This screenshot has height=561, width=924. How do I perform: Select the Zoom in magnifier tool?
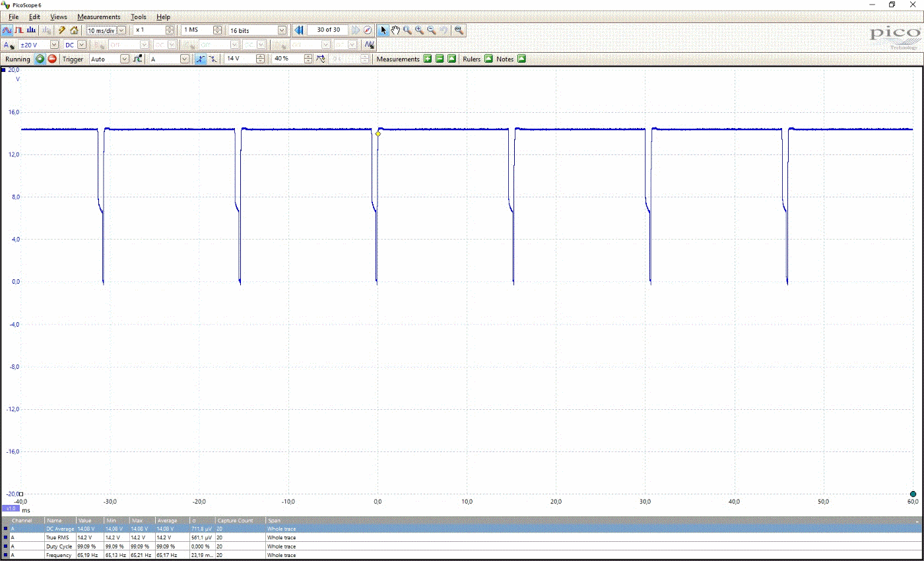pyautogui.click(x=419, y=30)
